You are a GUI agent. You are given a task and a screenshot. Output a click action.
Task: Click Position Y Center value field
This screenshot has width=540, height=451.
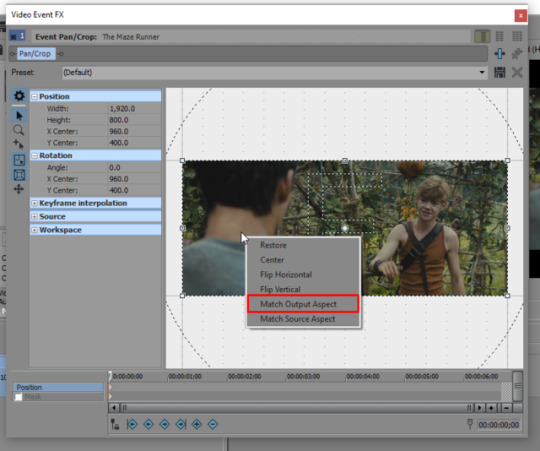point(134,143)
